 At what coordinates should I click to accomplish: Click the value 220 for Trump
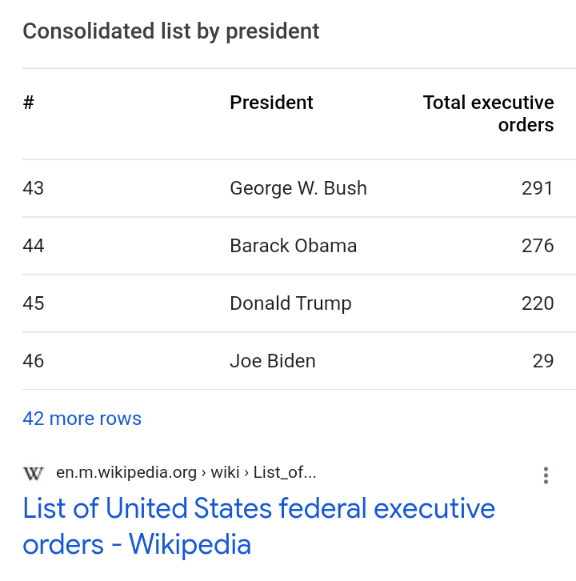tap(537, 303)
